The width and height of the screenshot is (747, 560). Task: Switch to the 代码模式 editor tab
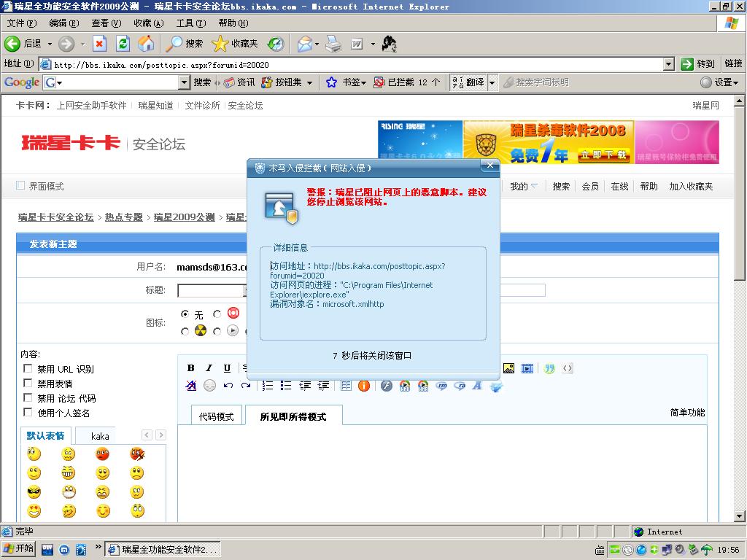click(216, 416)
